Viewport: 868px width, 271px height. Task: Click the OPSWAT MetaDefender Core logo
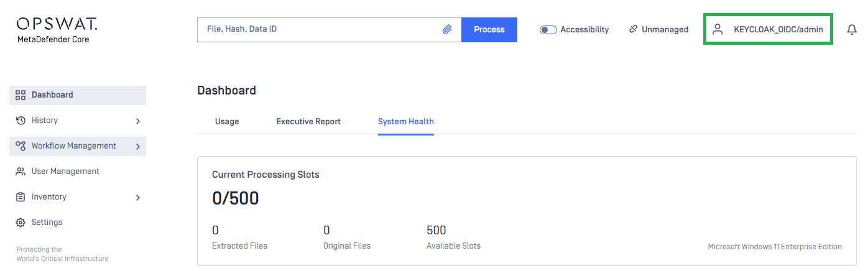click(x=57, y=30)
